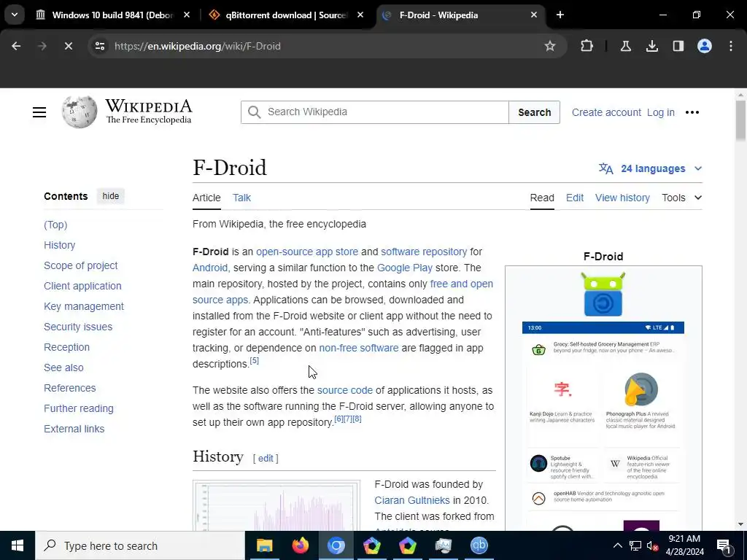This screenshot has width=747, height=560.
Task: Click the network tray icon
Action: pos(635,545)
